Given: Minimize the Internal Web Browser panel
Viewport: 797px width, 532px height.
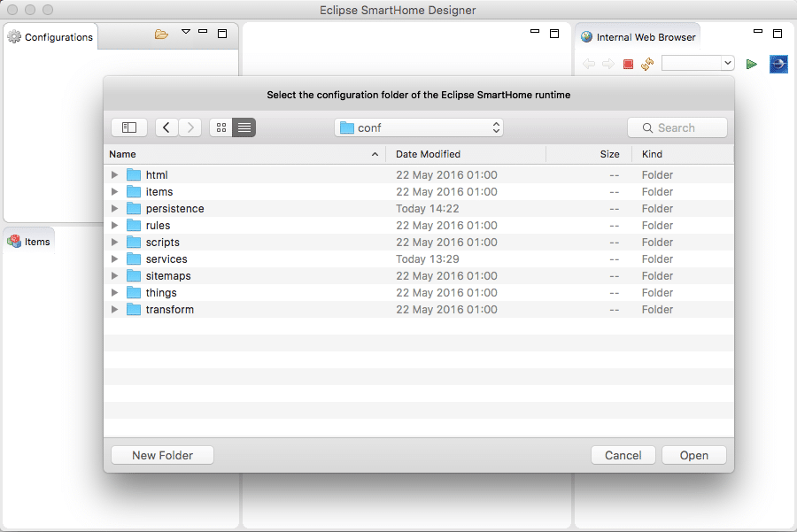Looking at the screenshot, I should click(x=758, y=31).
